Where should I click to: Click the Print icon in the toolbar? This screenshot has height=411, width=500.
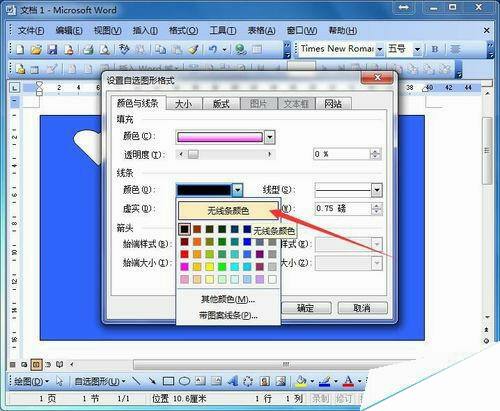(88, 50)
